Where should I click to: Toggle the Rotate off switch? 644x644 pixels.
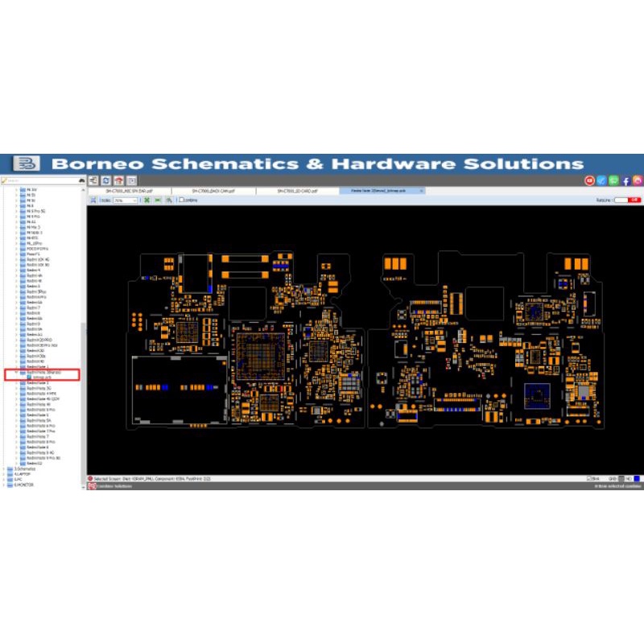628,200
